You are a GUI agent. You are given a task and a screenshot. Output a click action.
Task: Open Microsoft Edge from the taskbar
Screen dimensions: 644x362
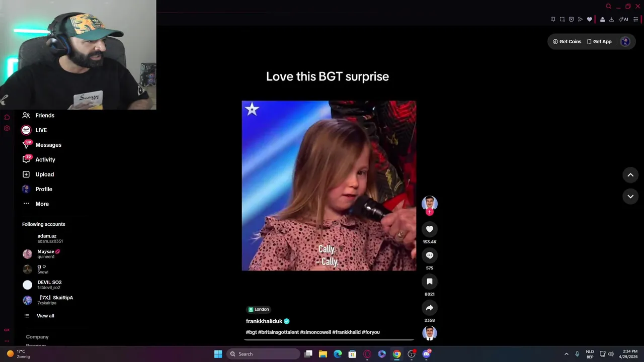338,354
